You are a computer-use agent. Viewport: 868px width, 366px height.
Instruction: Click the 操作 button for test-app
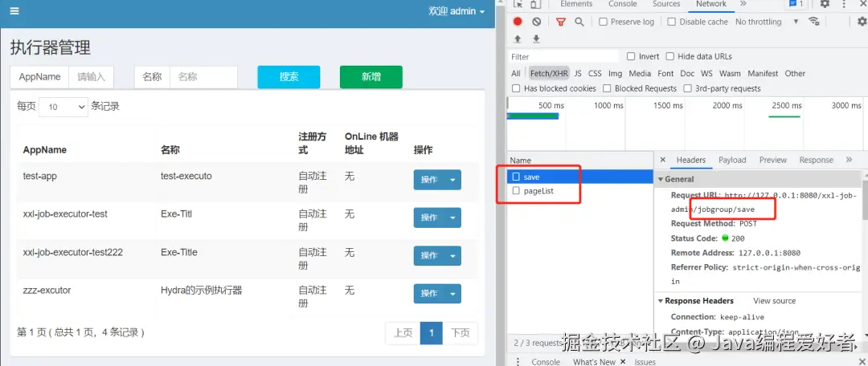coord(429,180)
